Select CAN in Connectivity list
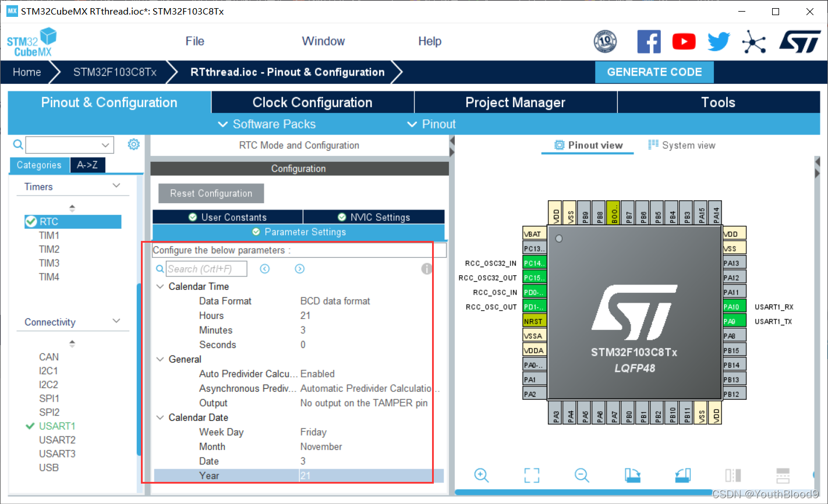The height and width of the screenshot is (504, 828). [x=49, y=357]
